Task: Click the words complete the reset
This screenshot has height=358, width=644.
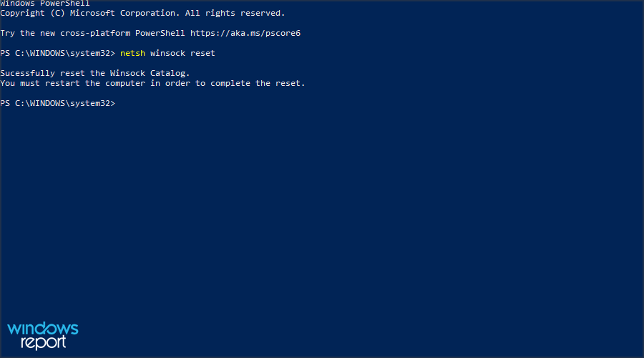Action: coord(258,84)
